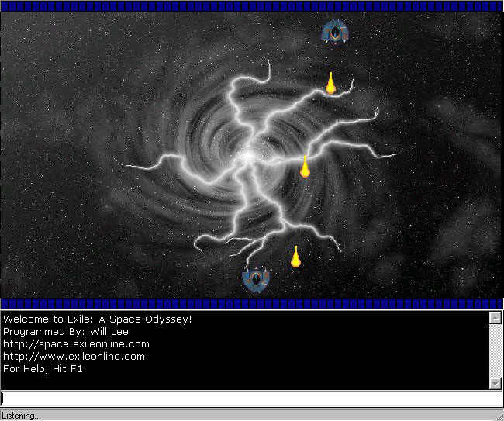The height and width of the screenshot is (421, 504).
Task: Focus the chat text input field
Action: (251, 399)
